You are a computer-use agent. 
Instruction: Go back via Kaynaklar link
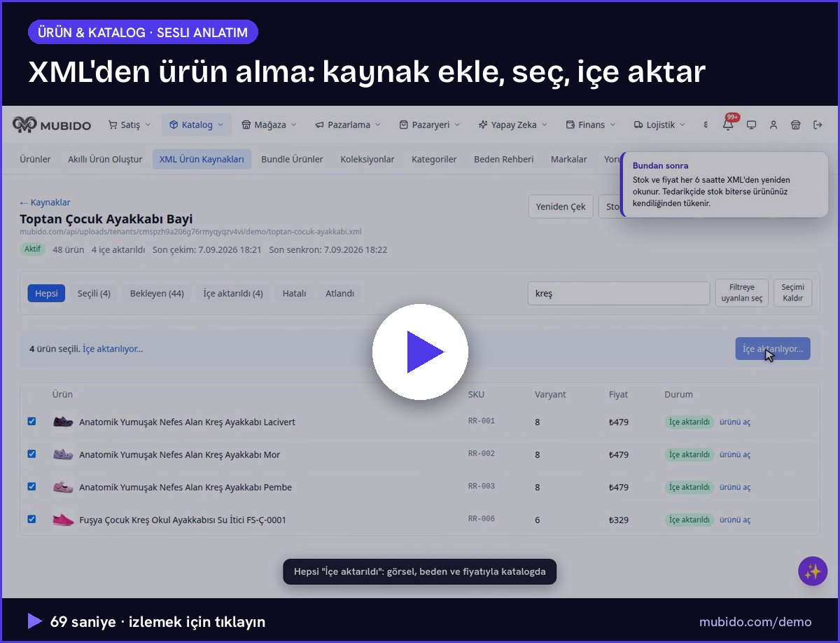point(45,202)
